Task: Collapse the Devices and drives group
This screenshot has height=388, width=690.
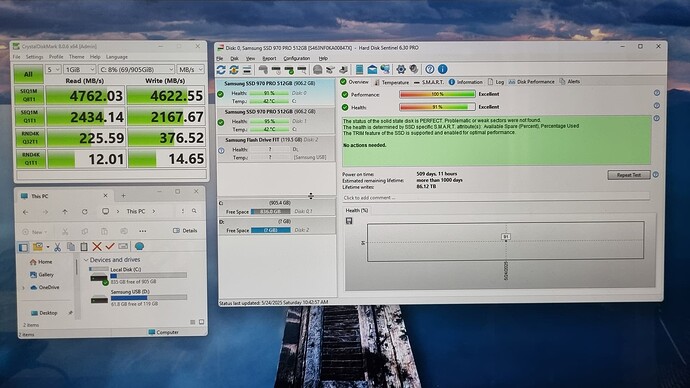Action: click(x=86, y=260)
